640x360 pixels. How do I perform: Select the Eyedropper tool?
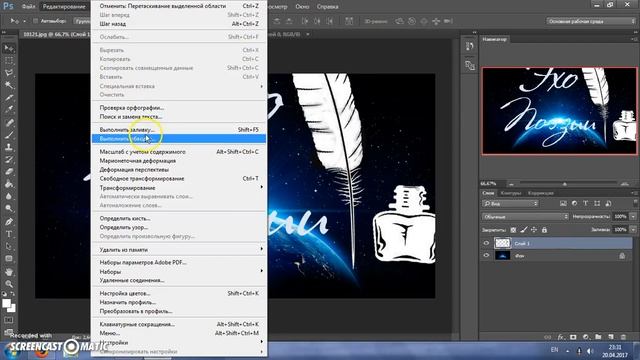[x=9, y=109]
